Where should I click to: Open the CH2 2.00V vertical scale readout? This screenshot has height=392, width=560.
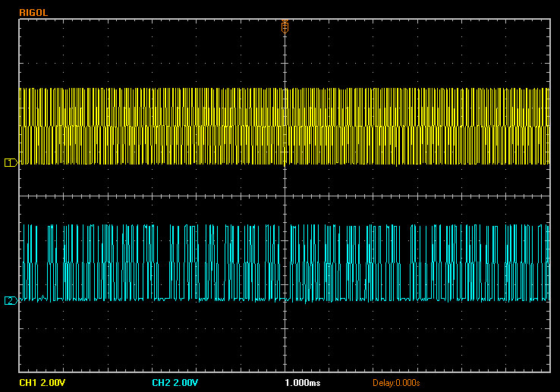(x=176, y=382)
